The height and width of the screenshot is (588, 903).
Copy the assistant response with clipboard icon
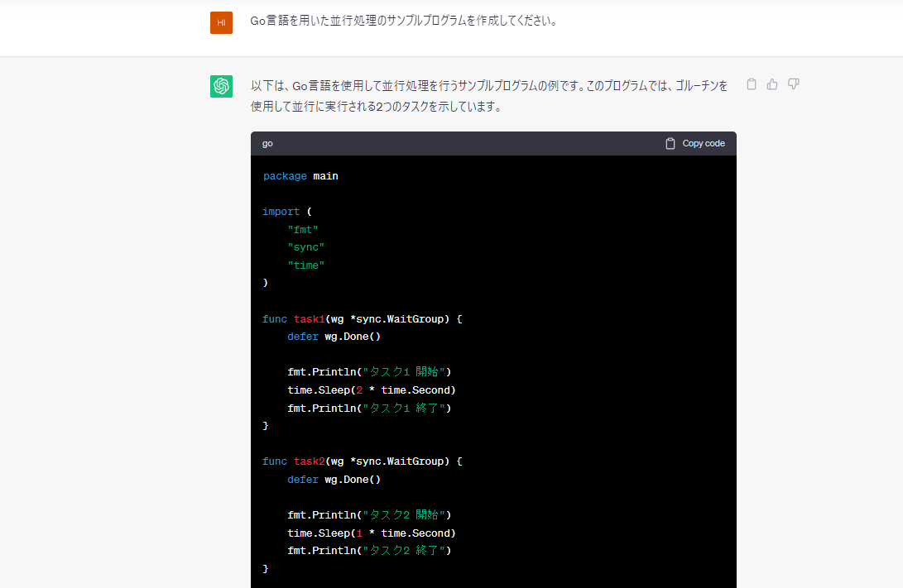click(x=752, y=84)
